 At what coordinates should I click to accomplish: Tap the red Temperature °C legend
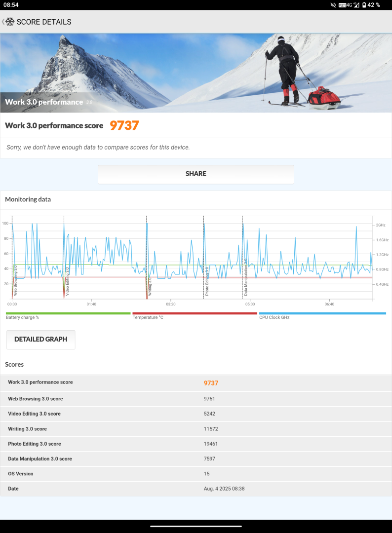tap(195, 316)
